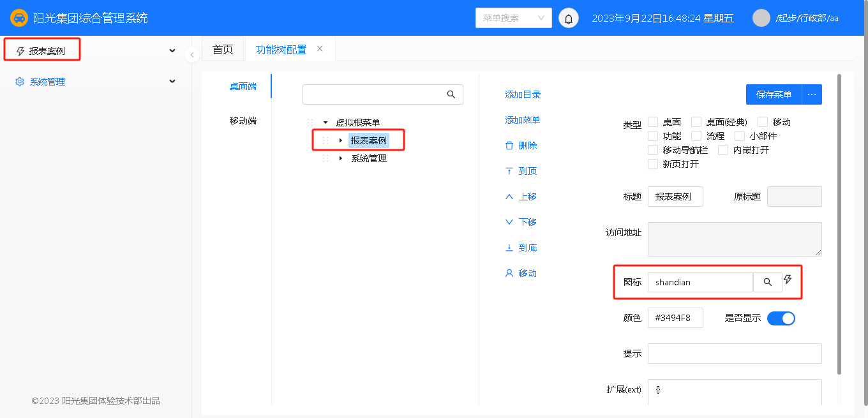Click the 删除 trash icon
The image size is (868, 418).
(509, 146)
